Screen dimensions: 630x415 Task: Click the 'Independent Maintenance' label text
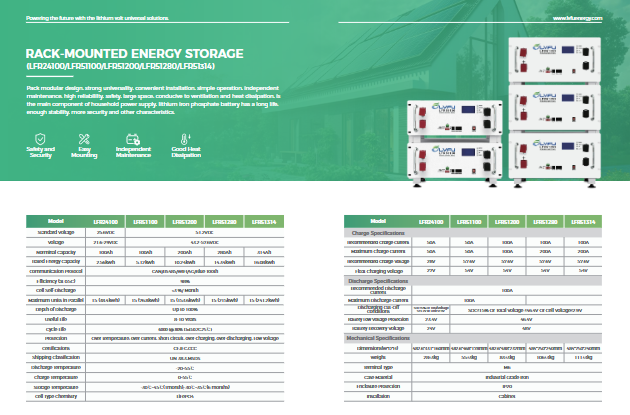click(x=133, y=152)
